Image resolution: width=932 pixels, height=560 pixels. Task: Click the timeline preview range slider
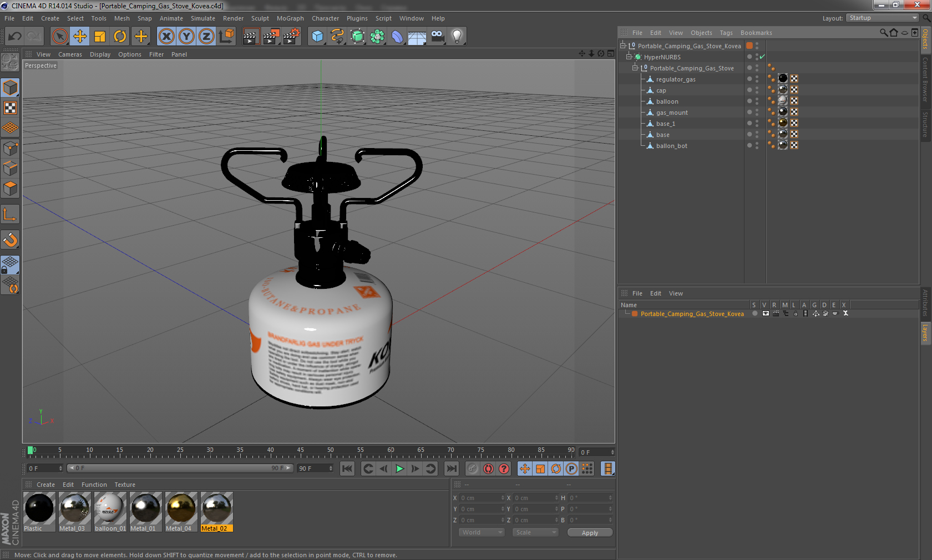point(181,468)
